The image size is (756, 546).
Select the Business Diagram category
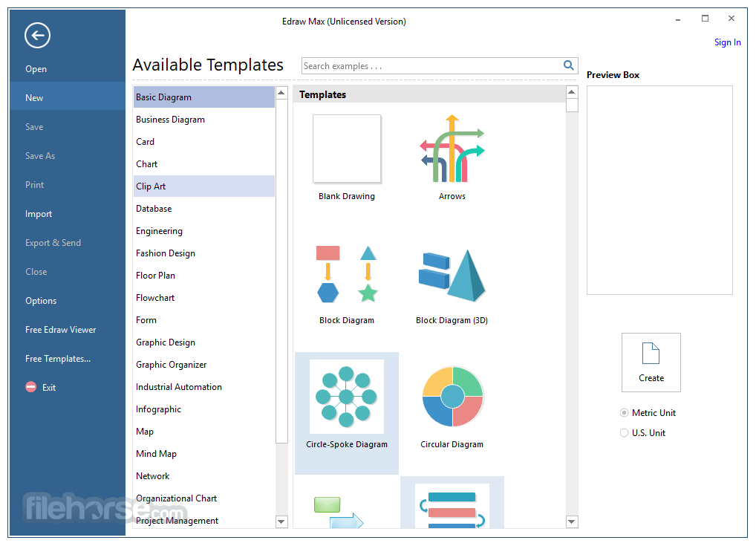click(204, 119)
